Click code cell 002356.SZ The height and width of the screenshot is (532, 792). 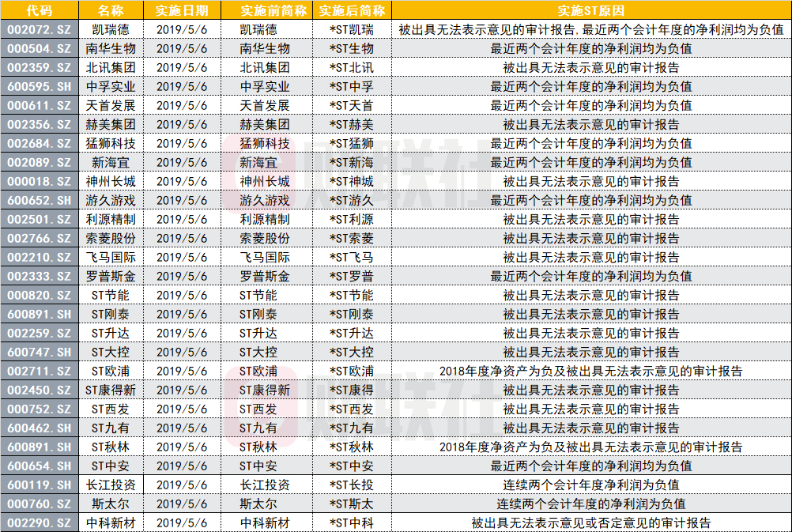(40, 124)
